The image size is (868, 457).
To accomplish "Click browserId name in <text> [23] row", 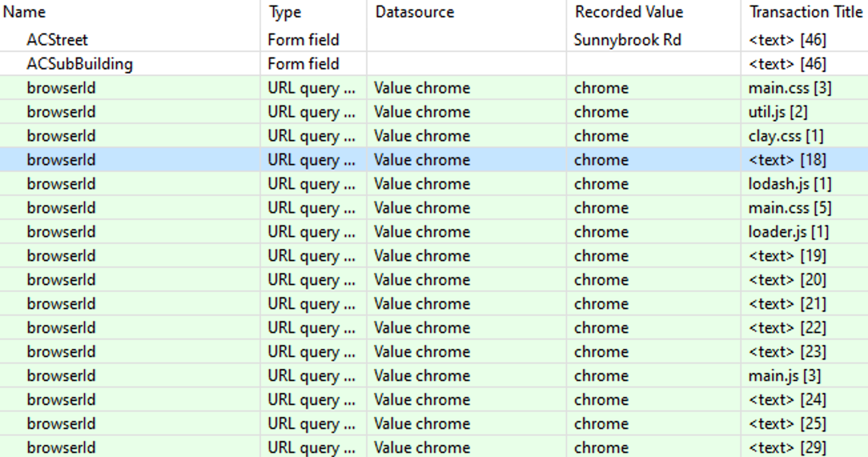I will click(61, 352).
